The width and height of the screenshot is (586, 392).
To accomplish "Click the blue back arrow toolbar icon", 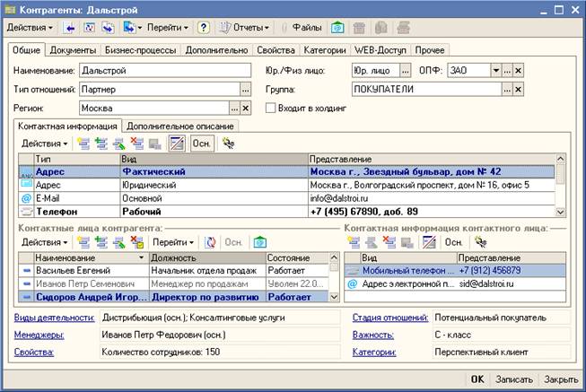I will [69, 28].
